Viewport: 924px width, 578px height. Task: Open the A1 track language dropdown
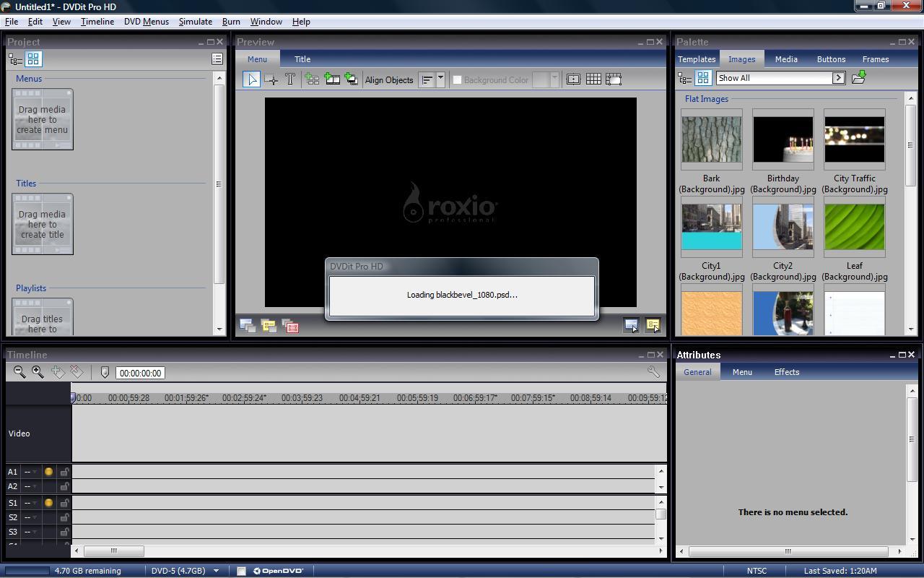35,472
